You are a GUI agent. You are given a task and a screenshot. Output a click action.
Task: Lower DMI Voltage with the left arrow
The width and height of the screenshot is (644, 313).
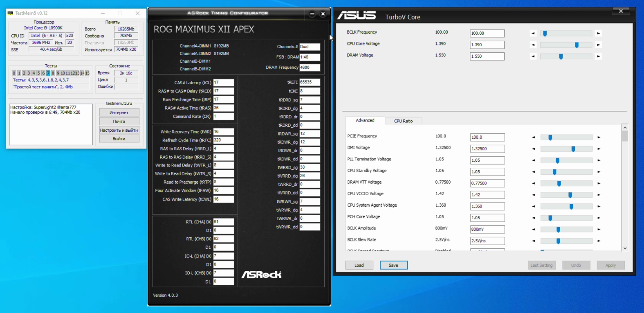(533, 149)
